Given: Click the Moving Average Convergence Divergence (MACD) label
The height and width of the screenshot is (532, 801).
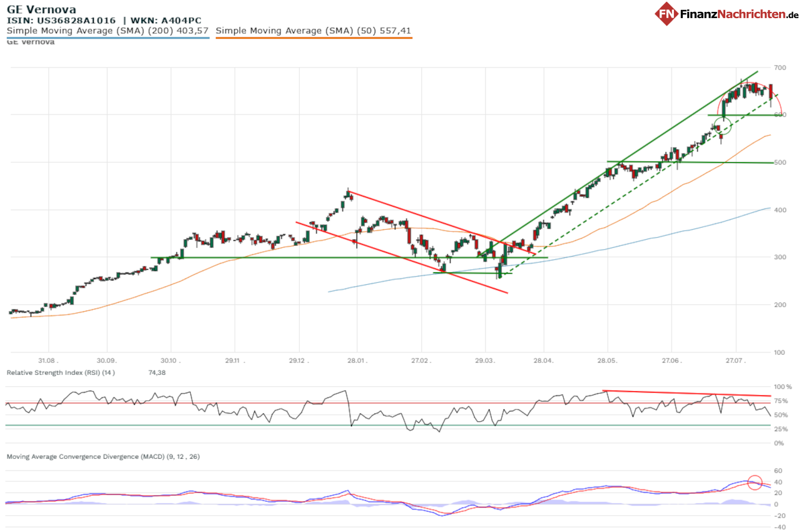Looking at the screenshot, I should click(x=103, y=457).
